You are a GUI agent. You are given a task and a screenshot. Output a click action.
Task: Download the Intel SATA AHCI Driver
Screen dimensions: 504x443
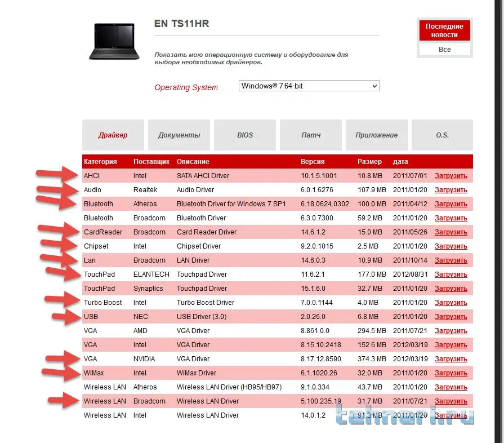(x=451, y=176)
